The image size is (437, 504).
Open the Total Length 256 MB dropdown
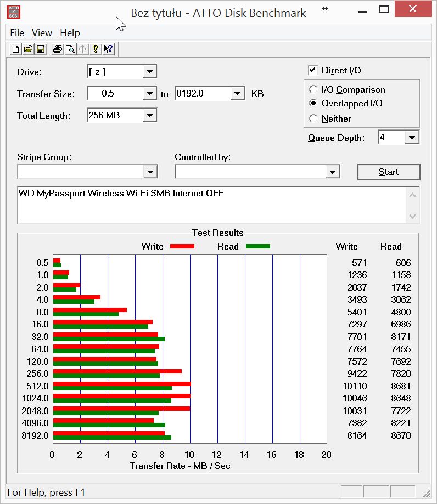(150, 115)
